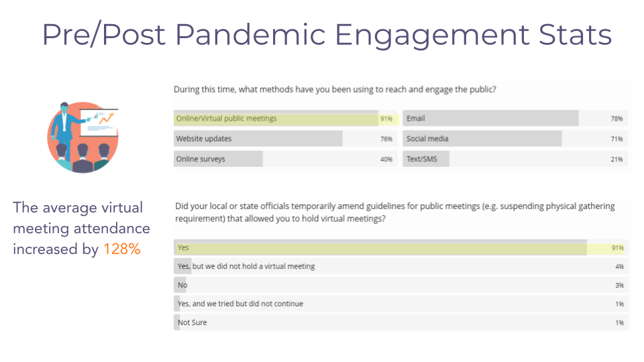Click the highlighted 'Yes' response bar

coord(380,248)
